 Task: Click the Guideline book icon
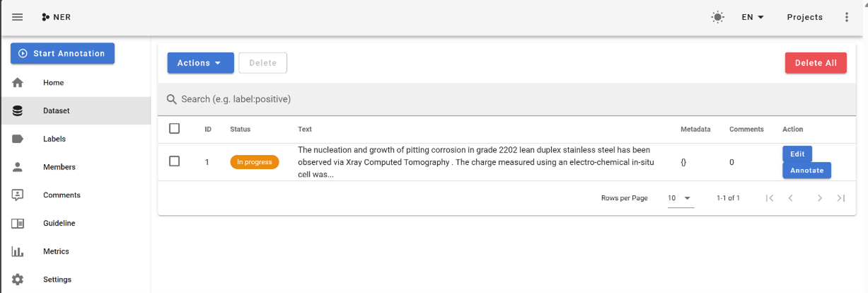(18, 224)
